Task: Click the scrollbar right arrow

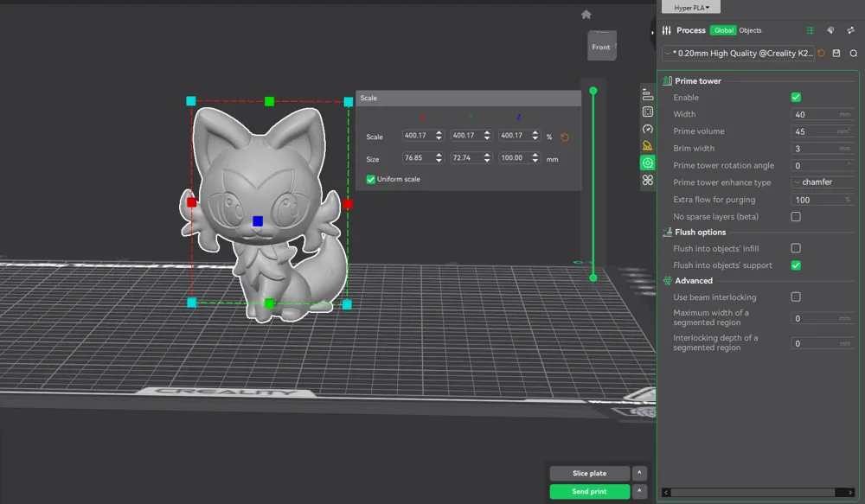Action: (850, 493)
